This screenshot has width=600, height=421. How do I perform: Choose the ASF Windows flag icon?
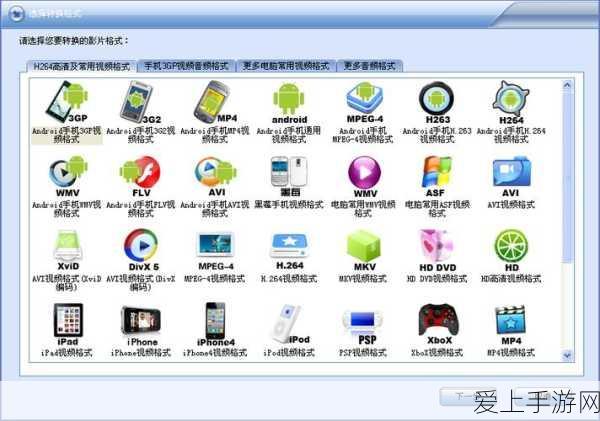tap(437, 176)
